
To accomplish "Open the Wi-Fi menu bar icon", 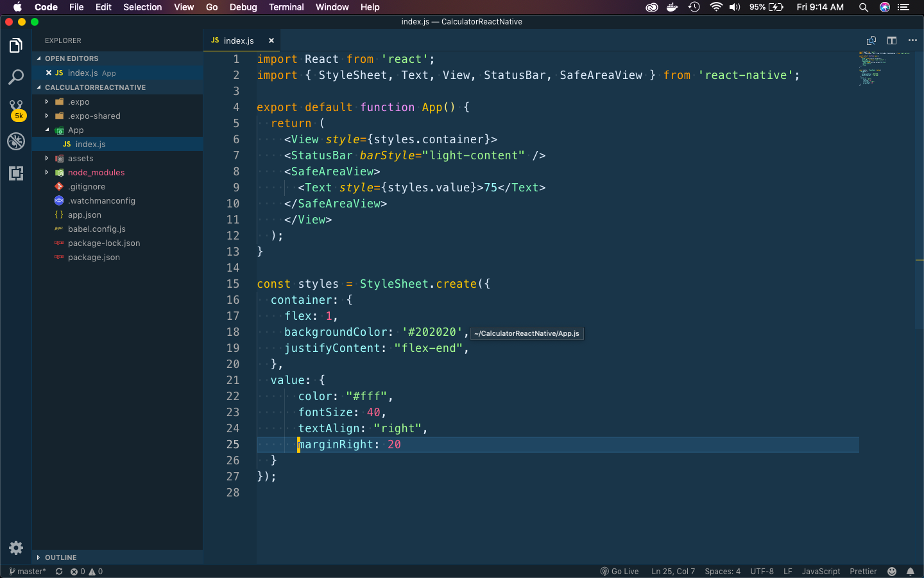I will pos(716,7).
